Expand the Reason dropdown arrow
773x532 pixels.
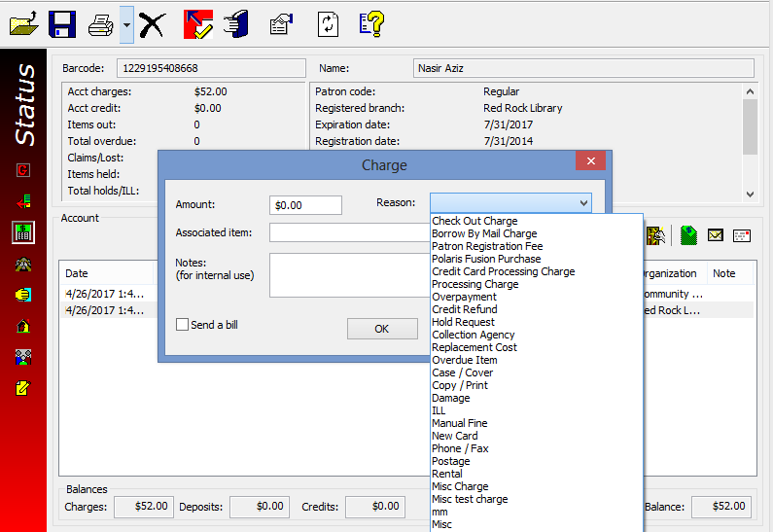[583, 203]
